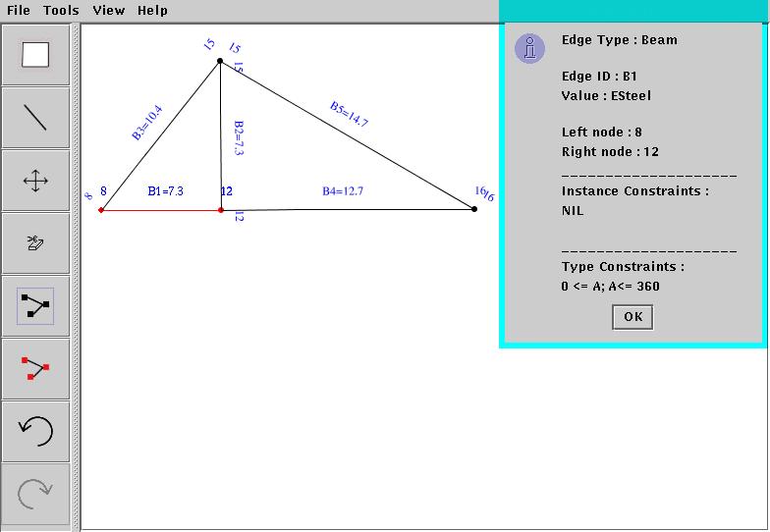The image size is (770, 532).
Task: Select the rectangle node tool
Action: pyautogui.click(x=36, y=55)
